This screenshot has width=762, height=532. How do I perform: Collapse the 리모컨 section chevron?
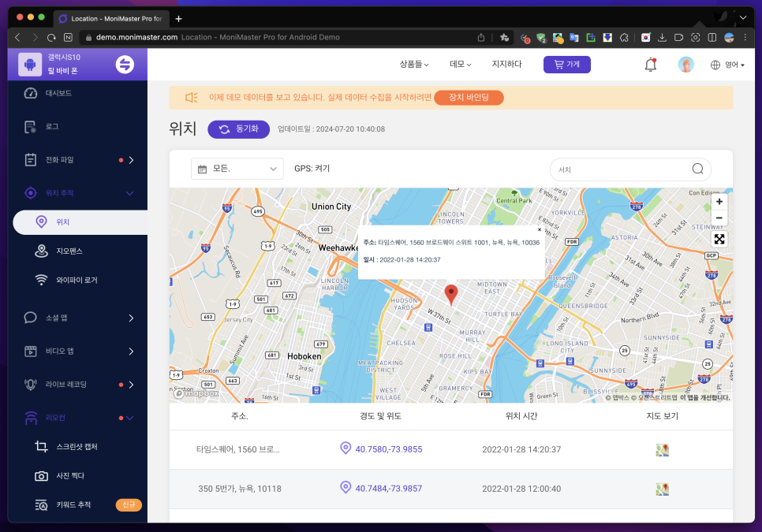[129, 418]
